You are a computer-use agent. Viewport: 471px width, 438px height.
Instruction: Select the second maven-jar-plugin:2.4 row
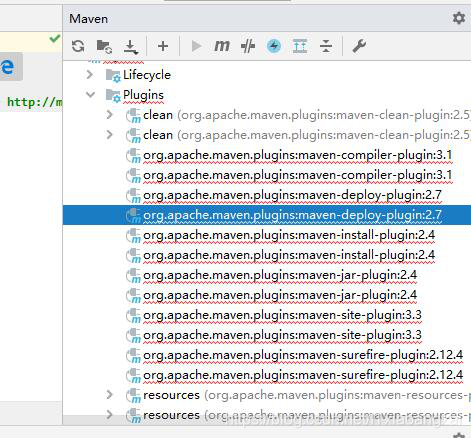[267, 295]
